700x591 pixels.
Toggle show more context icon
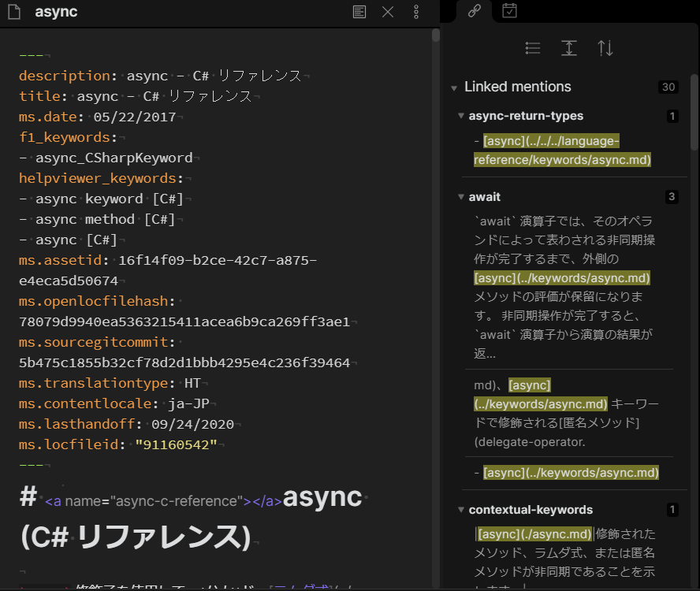569,48
